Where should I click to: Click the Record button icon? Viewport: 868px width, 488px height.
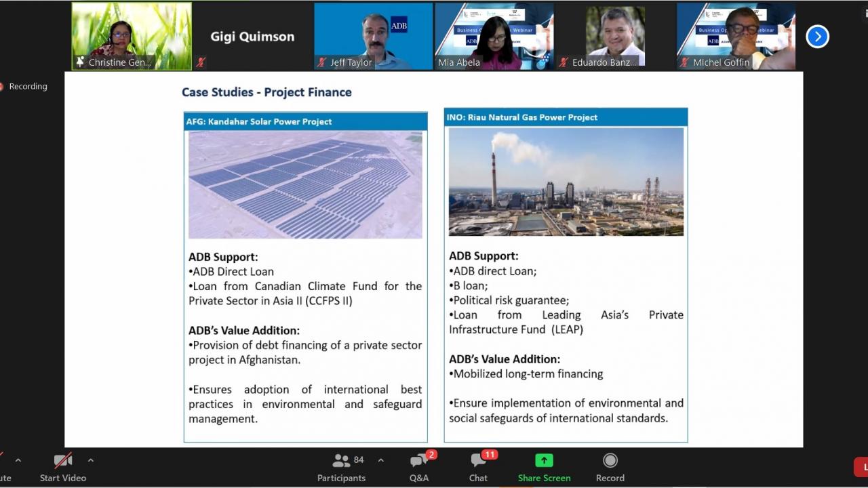[x=610, y=461]
